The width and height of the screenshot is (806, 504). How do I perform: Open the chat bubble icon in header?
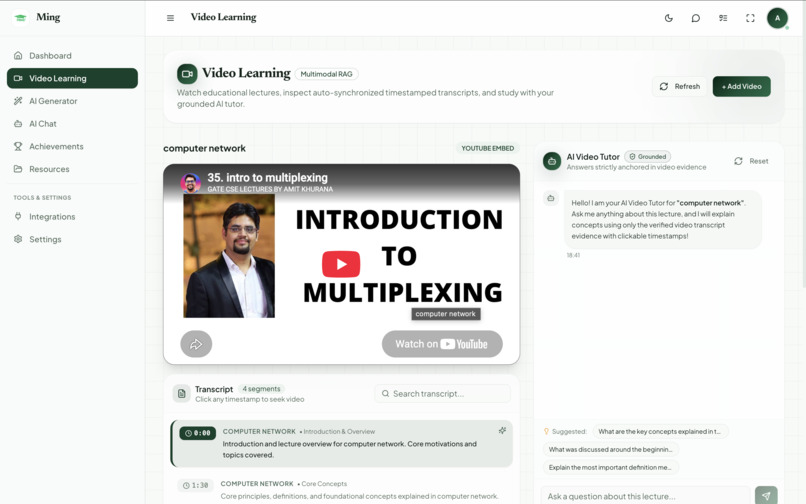click(695, 18)
